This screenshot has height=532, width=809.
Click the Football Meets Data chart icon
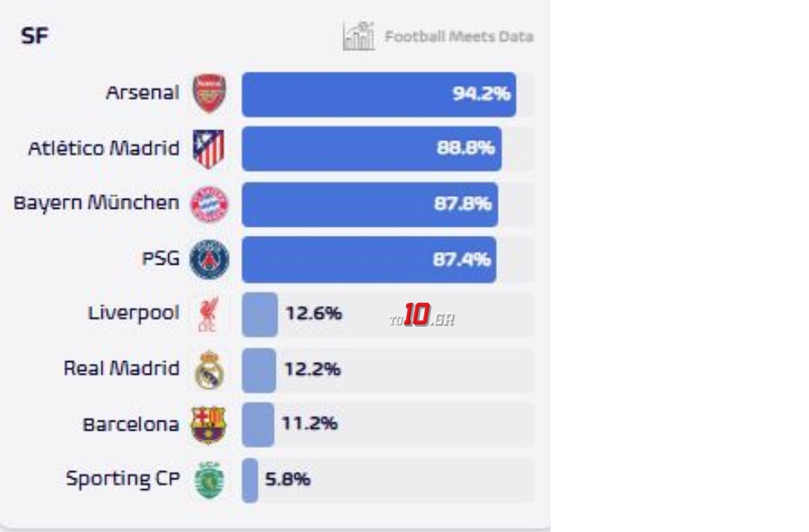(359, 36)
